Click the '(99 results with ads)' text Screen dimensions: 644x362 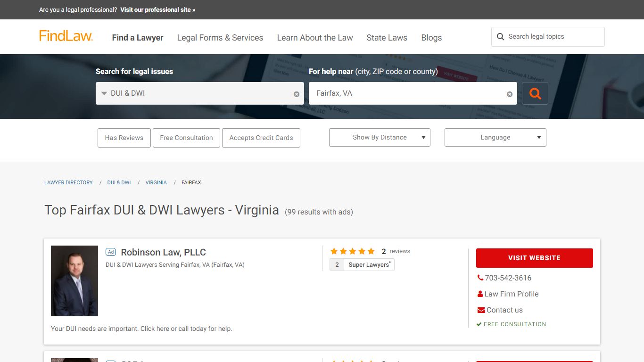pos(319,212)
